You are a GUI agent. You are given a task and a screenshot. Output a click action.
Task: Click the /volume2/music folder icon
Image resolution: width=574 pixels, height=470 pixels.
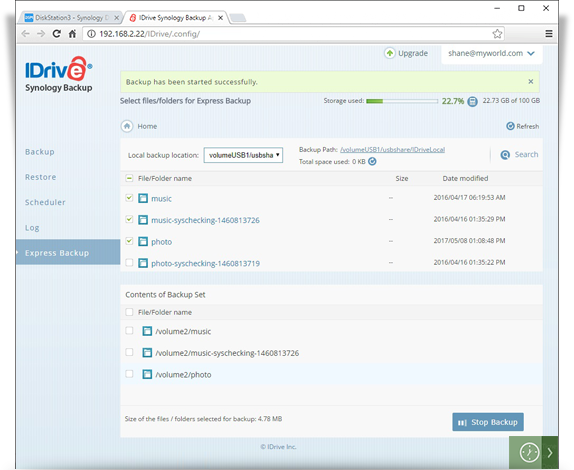point(147,331)
